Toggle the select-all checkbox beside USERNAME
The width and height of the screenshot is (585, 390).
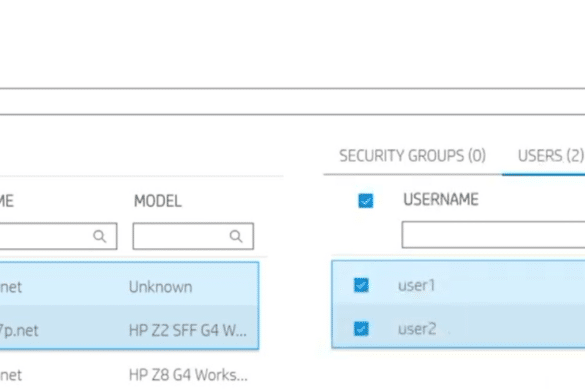point(366,200)
